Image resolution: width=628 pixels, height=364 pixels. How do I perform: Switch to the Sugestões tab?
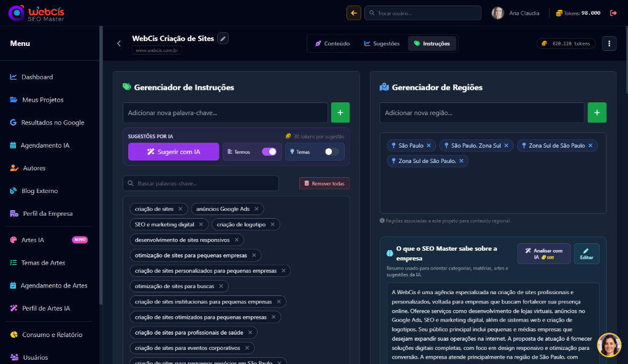click(381, 44)
